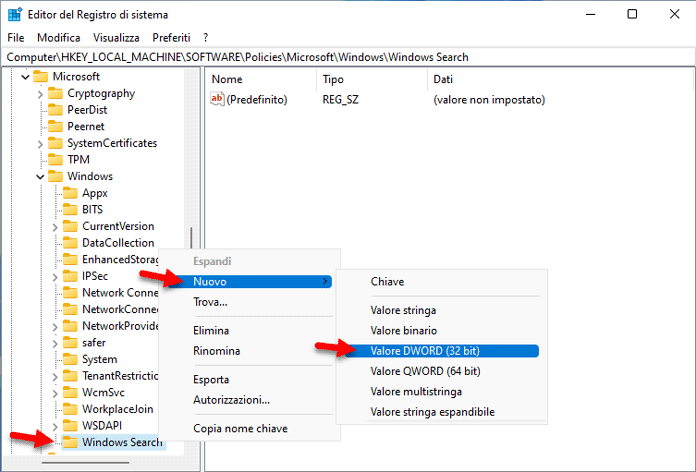Image resolution: width=696 pixels, height=472 pixels.
Task: Click Autorizzazioni... in context menu
Action: tap(231, 400)
